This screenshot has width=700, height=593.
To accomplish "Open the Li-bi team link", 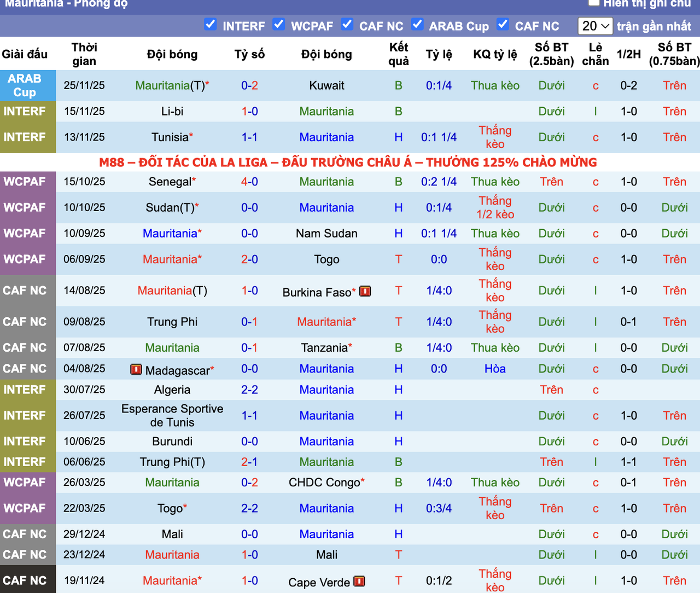I will [x=172, y=111].
